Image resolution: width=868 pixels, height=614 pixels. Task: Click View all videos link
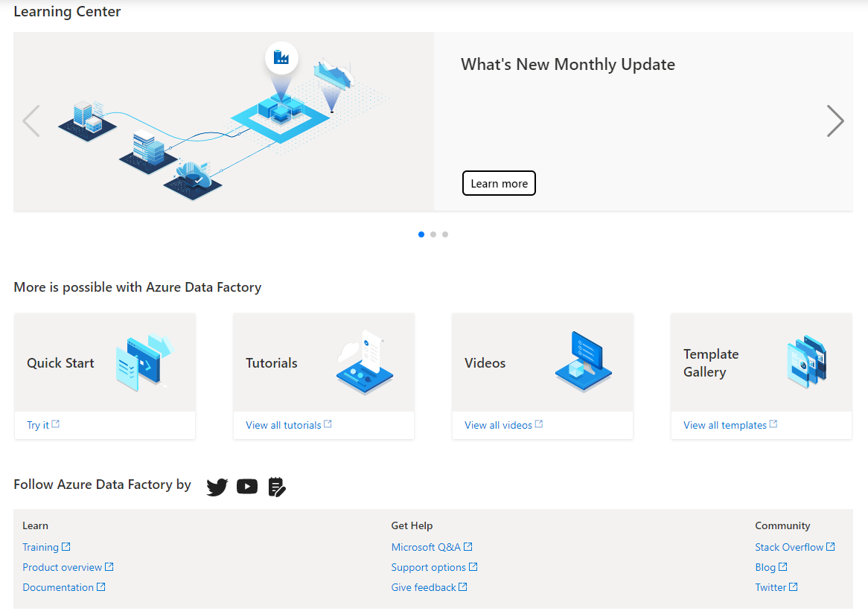pyautogui.click(x=503, y=425)
